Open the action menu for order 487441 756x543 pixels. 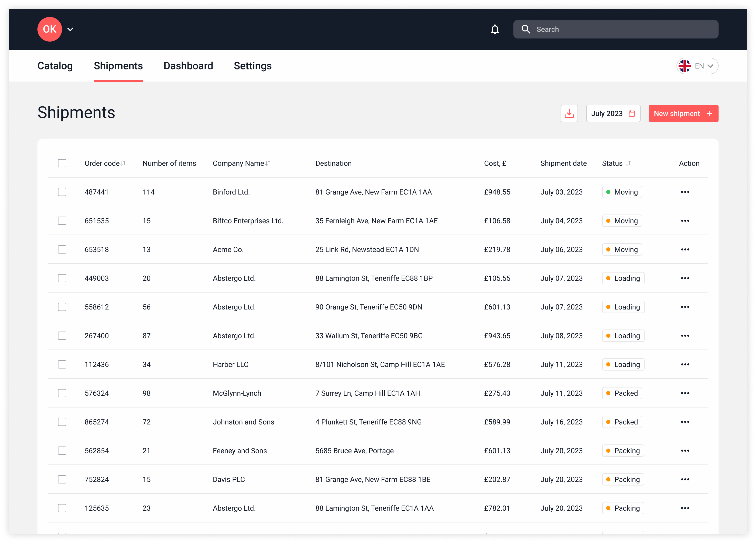click(x=685, y=192)
